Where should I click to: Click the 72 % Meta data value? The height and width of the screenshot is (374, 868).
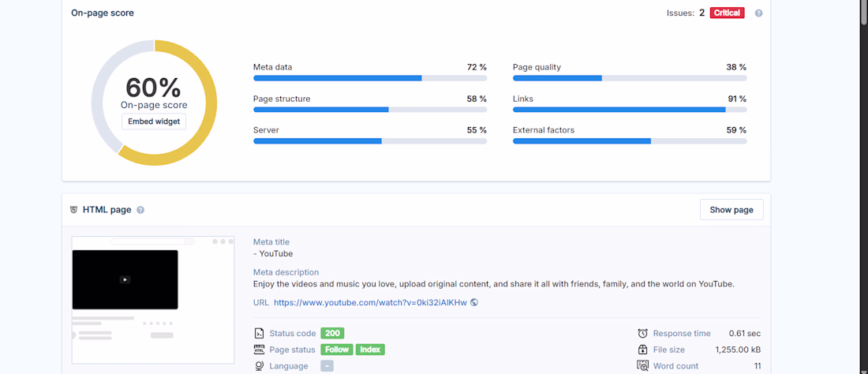point(477,67)
